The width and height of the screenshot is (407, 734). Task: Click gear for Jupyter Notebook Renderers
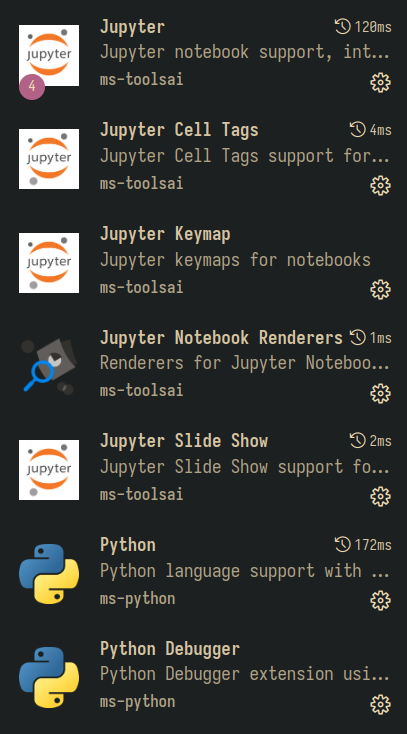tap(380, 394)
